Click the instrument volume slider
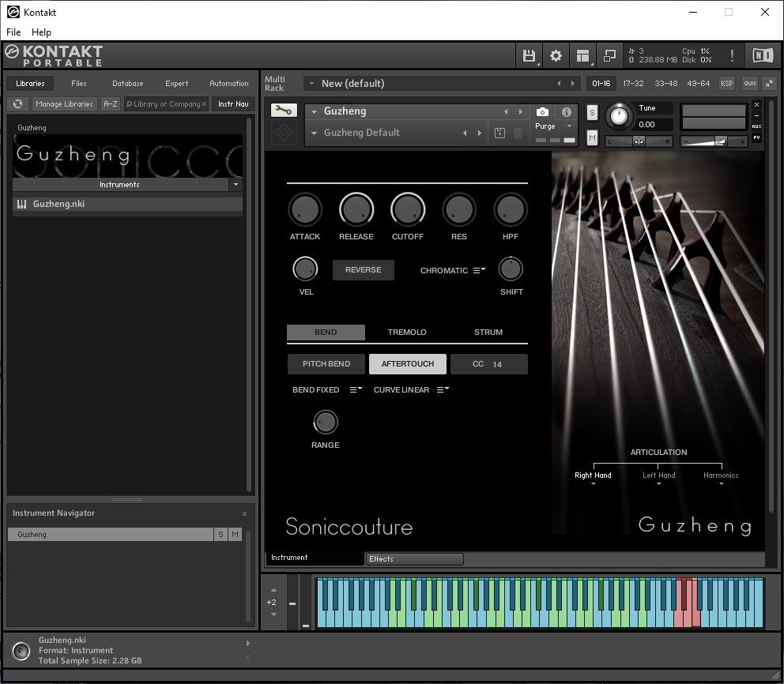 [x=714, y=142]
